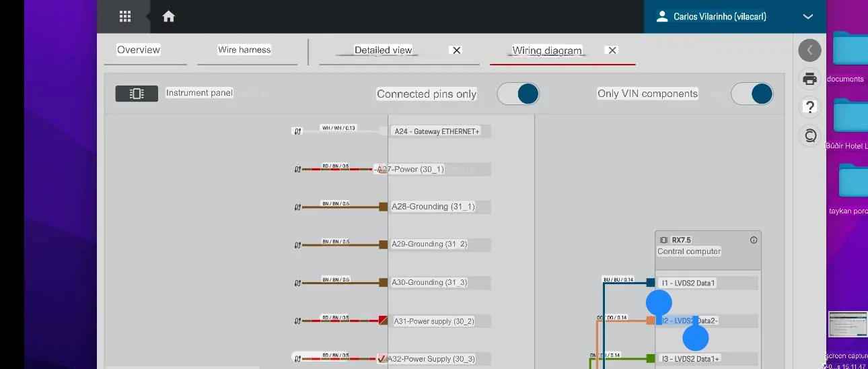
Task: Close the Wiring diagram tab
Action: point(612,51)
